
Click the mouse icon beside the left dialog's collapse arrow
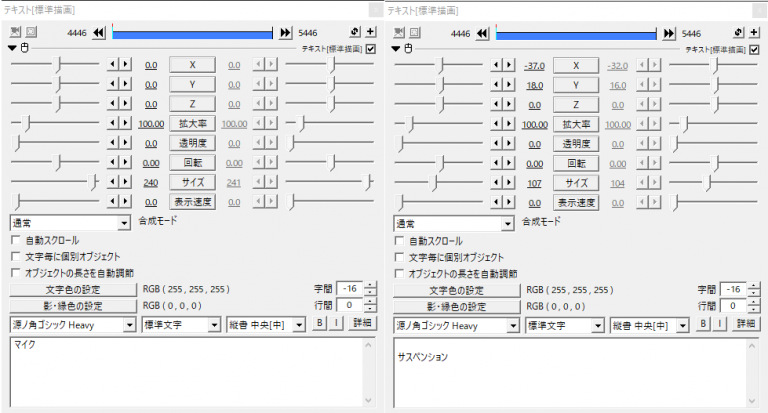tap(25, 48)
